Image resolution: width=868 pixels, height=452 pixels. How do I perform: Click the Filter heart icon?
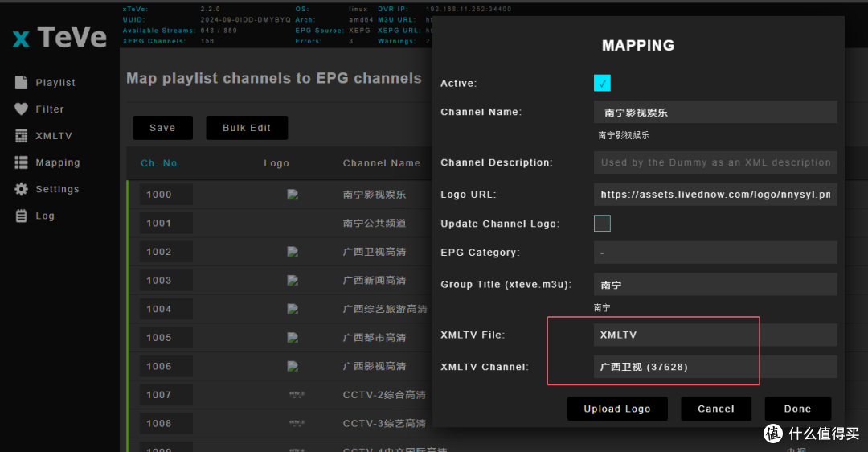coord(21,109)
